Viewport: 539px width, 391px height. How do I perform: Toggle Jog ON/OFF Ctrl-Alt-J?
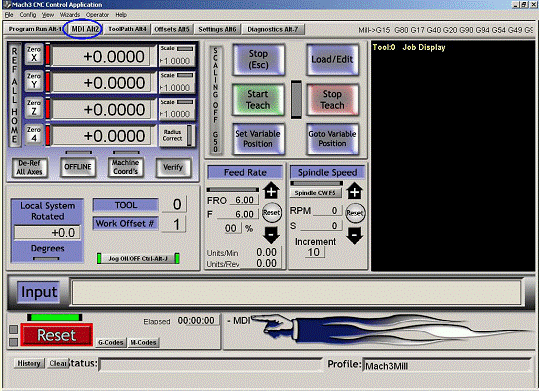138,259
